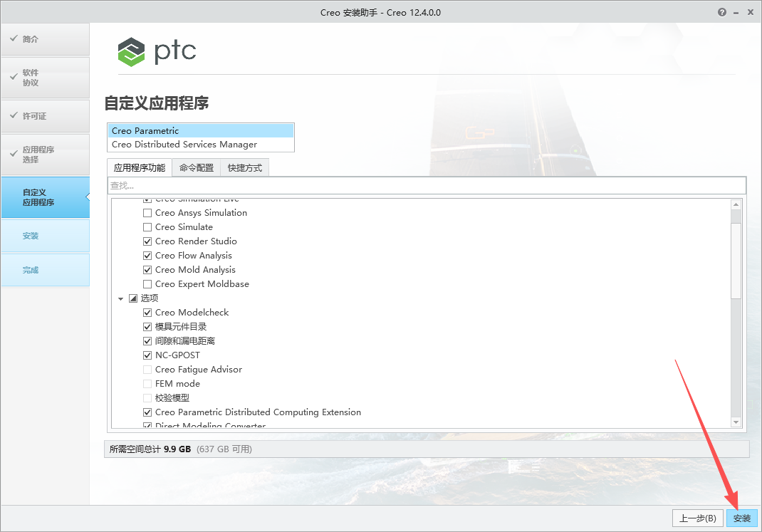762x532 pixels.
Task: Click the scroll-down arrow of the feature list
Action: pos(736,422)
